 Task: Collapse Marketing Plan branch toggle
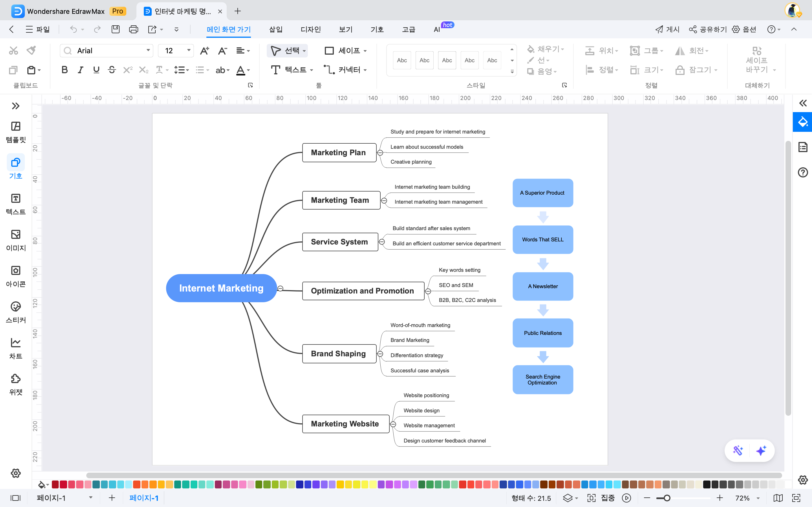[380, 153]
